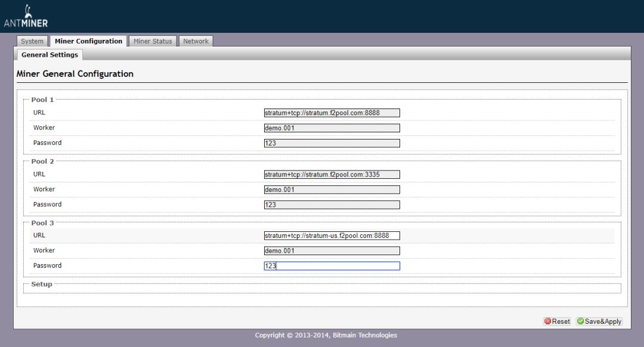Select the Miner Configuration tab
The width and height of the screenshot is (644, 347).
88,41
